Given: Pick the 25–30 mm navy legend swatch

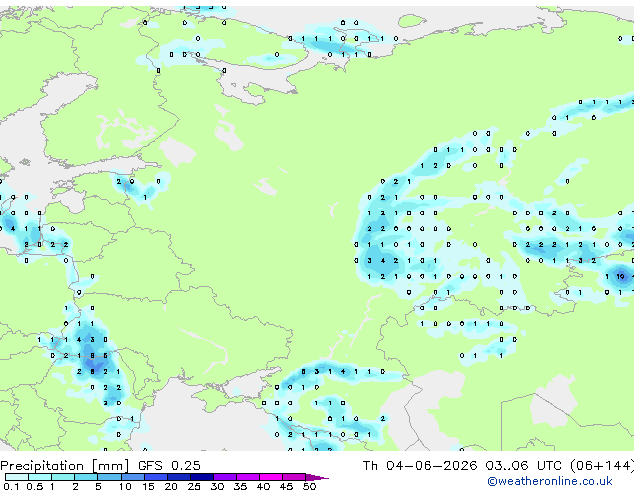Looking at the screenshot, I should tap(201, 477).
